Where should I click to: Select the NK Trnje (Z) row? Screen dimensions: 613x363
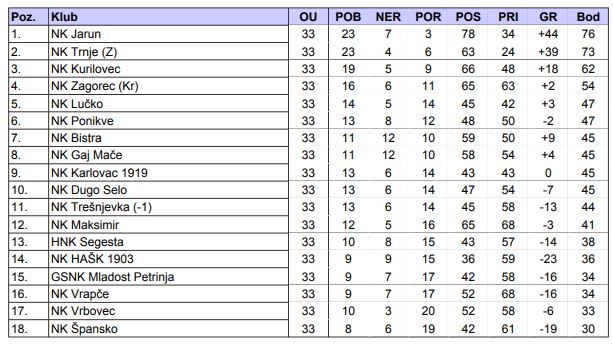308,52
